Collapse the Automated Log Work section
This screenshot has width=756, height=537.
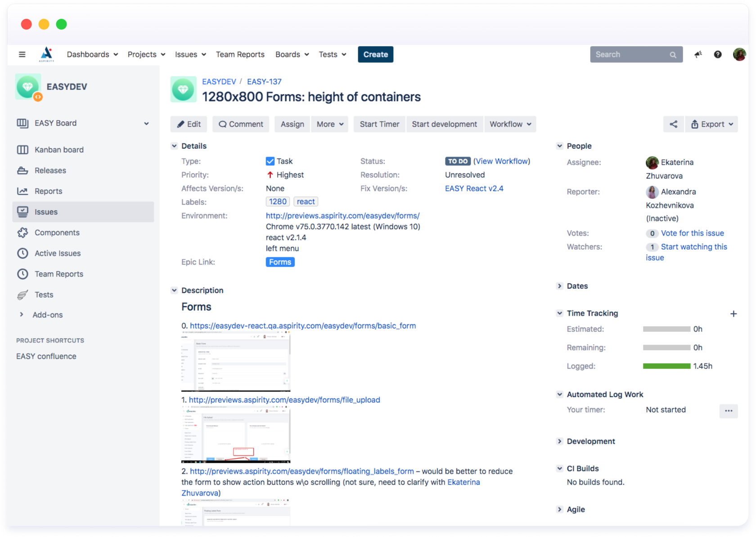click(559, 394)
